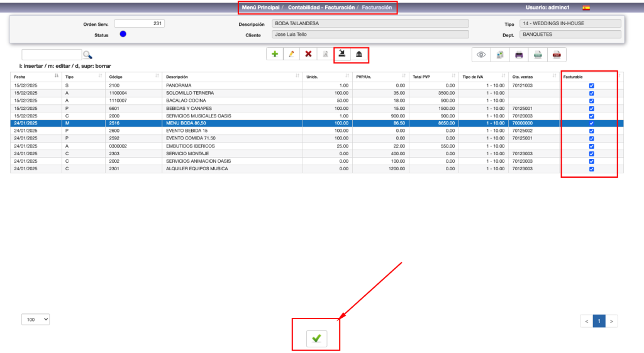
Task: Go to next page in pagination
Action: 611,322
